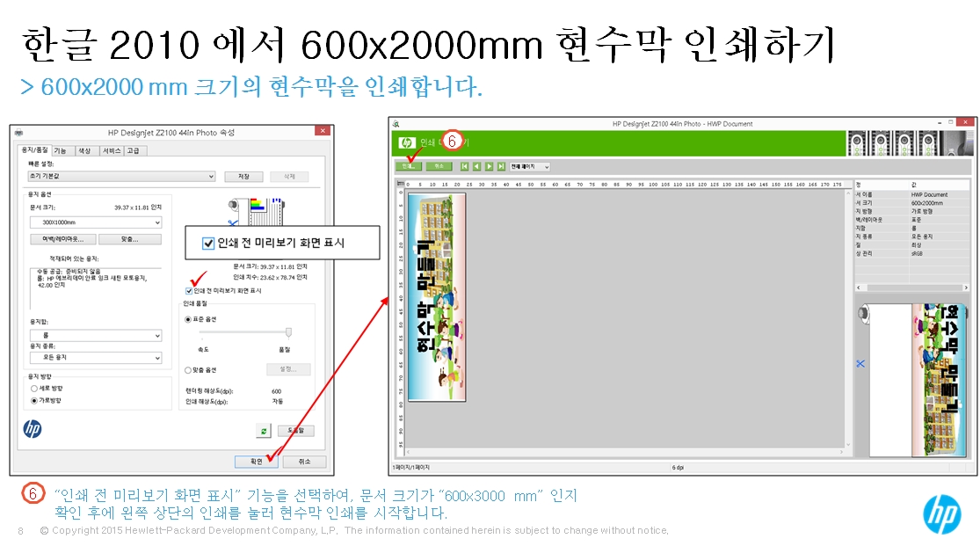Click the HP logo in the green preview header
980x546 pixels.
(x=407, y=142)
